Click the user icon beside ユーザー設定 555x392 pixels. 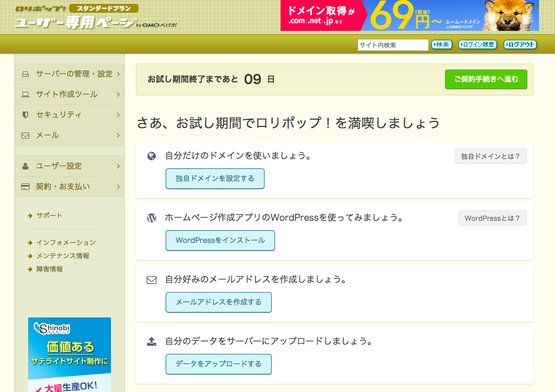point(25,166)
